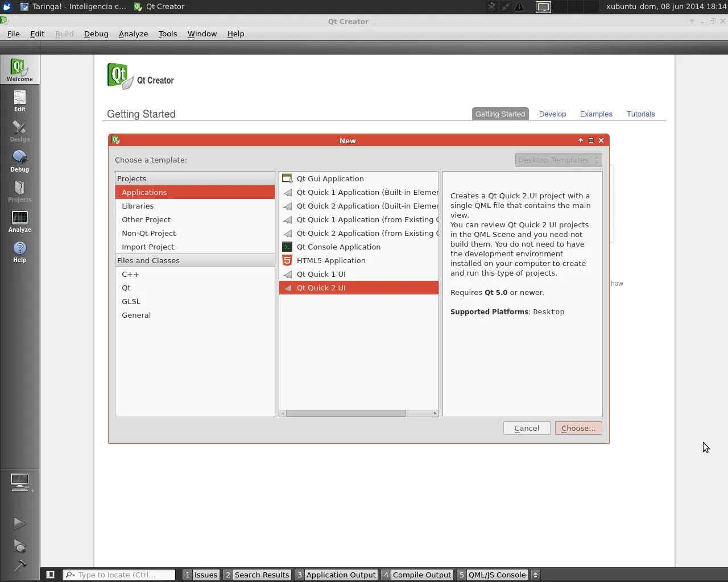
Task: Switch to Welcome mode in sidebar
Action: click(19, 70)
